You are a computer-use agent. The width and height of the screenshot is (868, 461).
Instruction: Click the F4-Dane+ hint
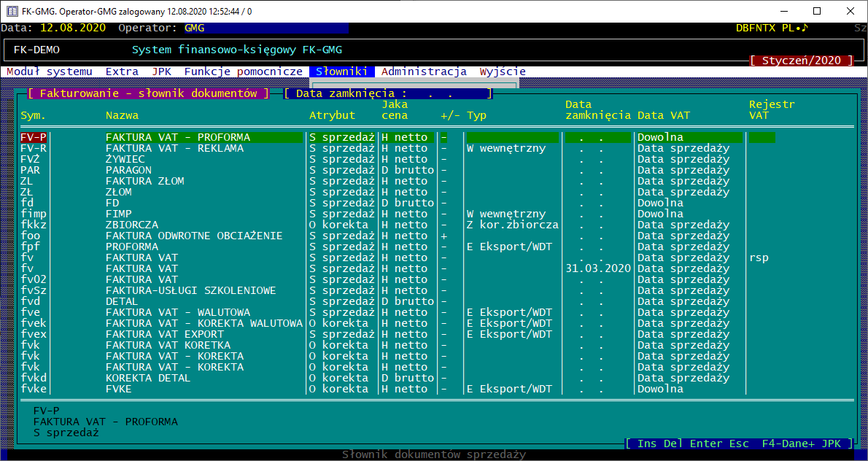(x=788, y=443)
